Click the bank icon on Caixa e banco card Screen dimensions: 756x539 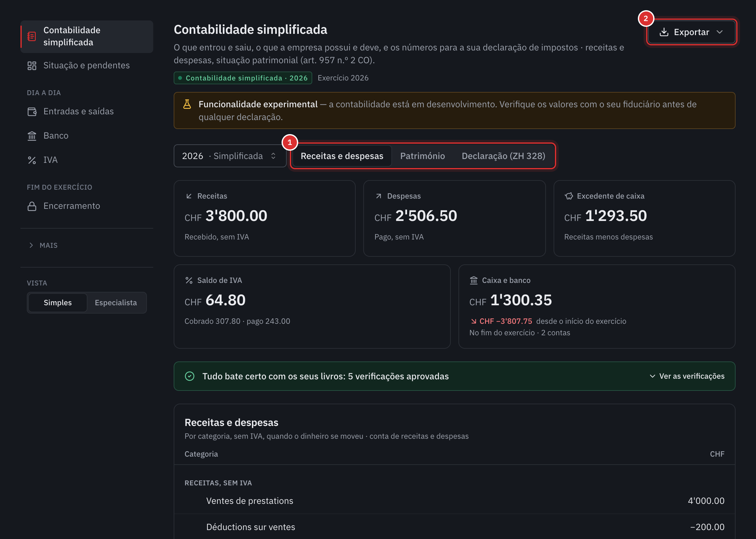(473, 280)
